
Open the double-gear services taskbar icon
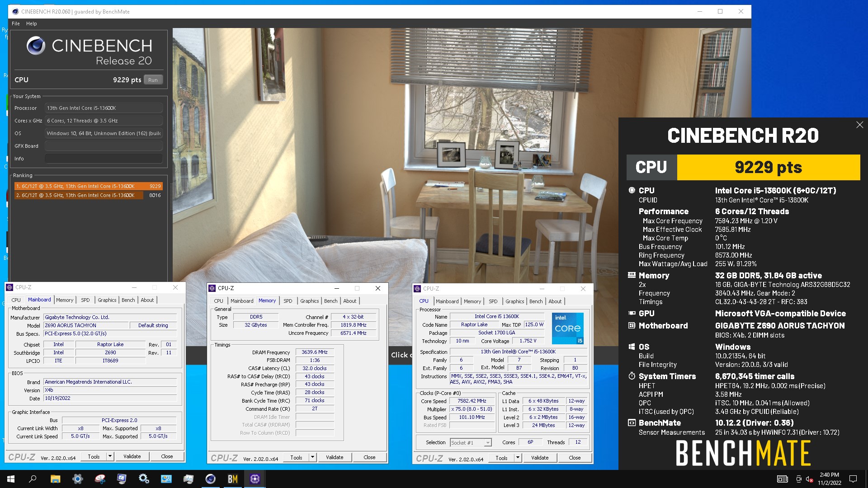coord(144,479)
